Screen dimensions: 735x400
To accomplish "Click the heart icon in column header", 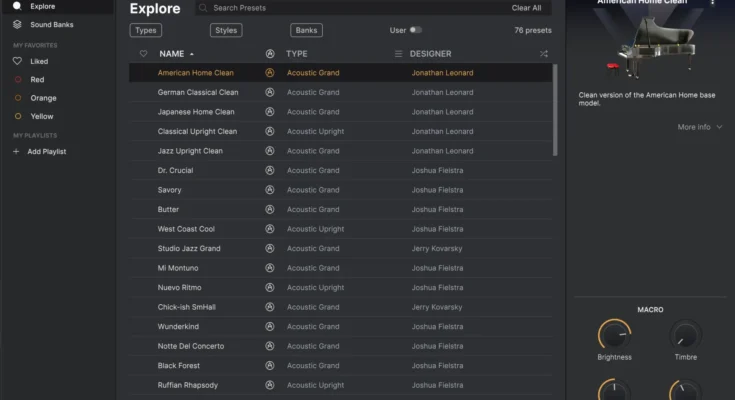I will [143, 54].
